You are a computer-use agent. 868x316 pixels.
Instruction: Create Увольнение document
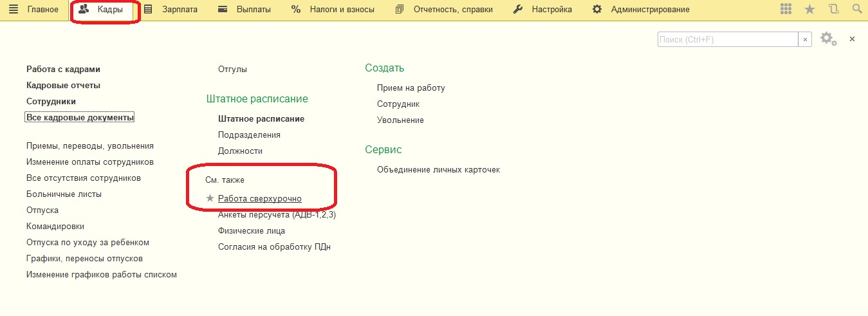coord(400,120)
